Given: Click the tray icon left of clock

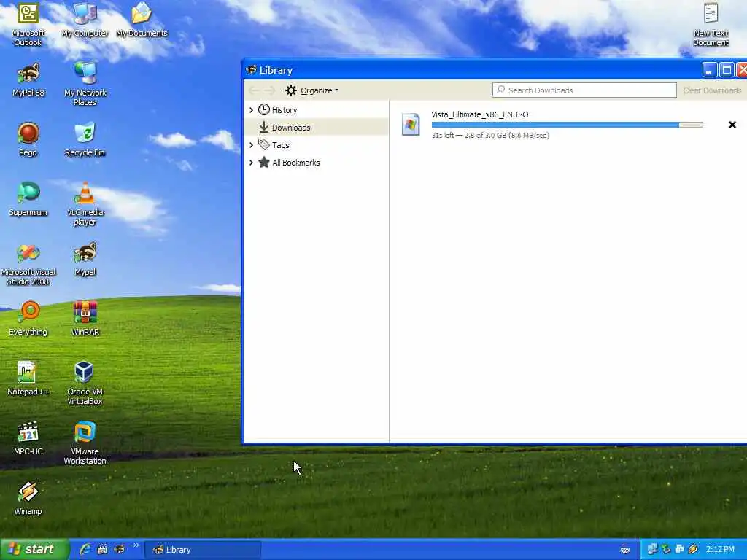Looking at the screenshot, I should pos(693,550).
